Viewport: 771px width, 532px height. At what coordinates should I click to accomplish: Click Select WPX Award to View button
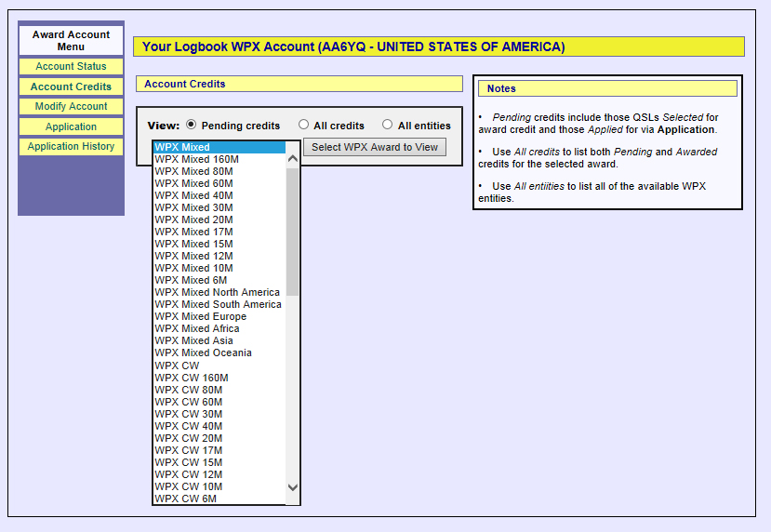click(x=375, y=147)
